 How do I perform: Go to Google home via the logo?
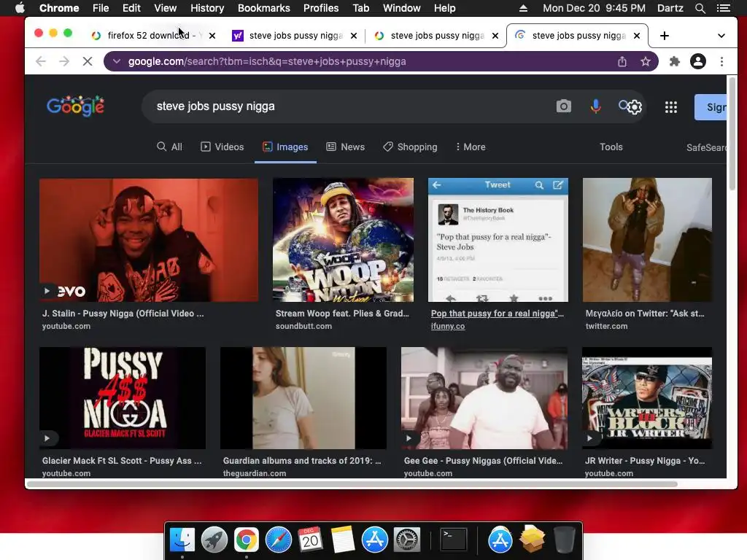tap(75, 106)
